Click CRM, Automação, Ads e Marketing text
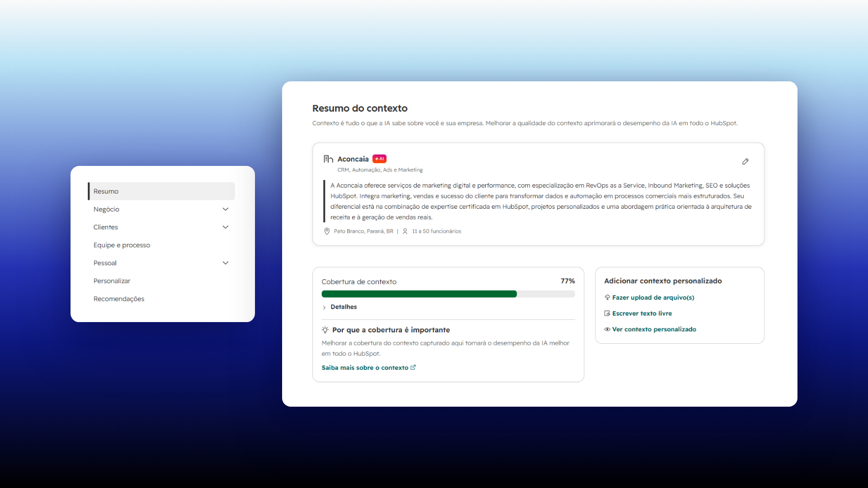 tap(380, 170)
